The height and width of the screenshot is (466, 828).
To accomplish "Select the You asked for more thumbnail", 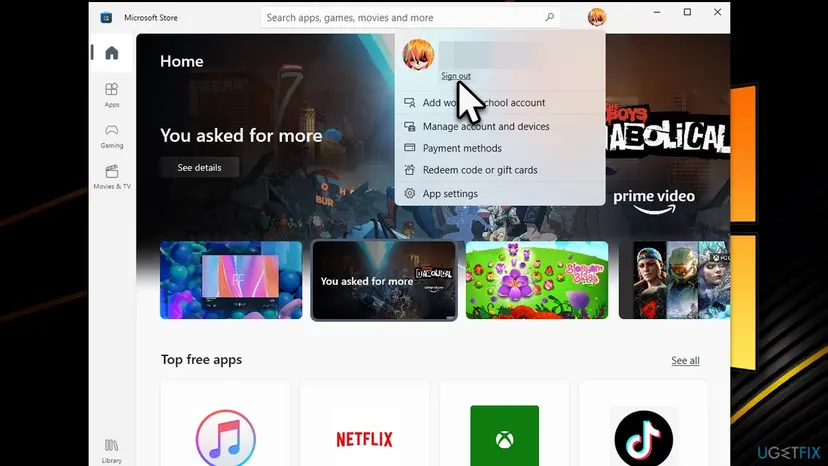I will (384, 280).
